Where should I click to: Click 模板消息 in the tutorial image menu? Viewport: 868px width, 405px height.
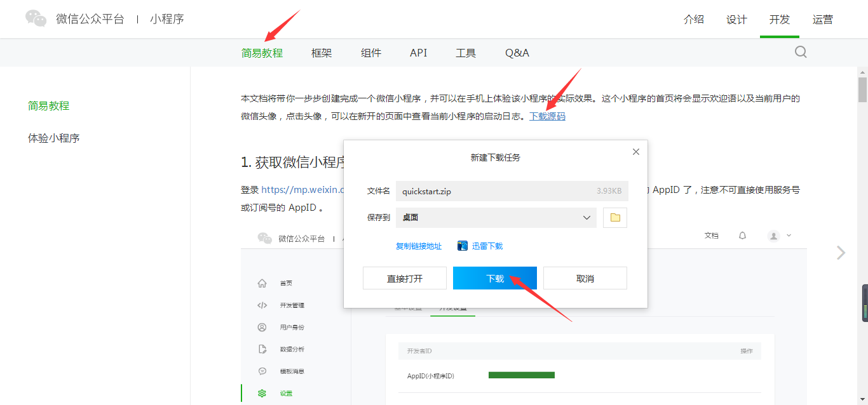pos(292,371)
